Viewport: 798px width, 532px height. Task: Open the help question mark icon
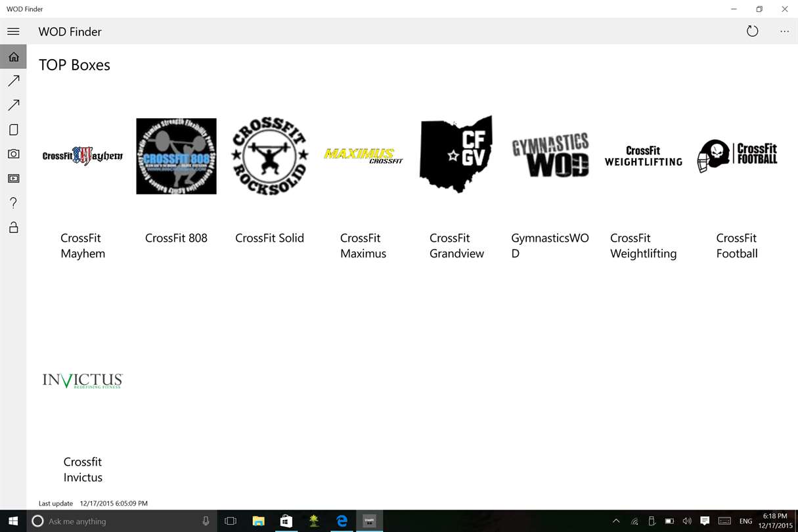(x=13, y=203)
